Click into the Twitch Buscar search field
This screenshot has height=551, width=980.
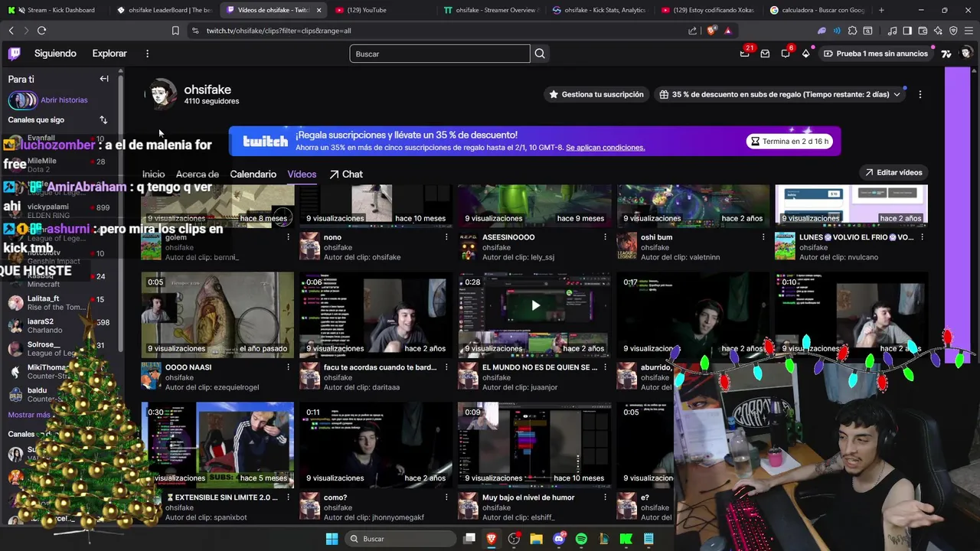click(x=439, y=54)
